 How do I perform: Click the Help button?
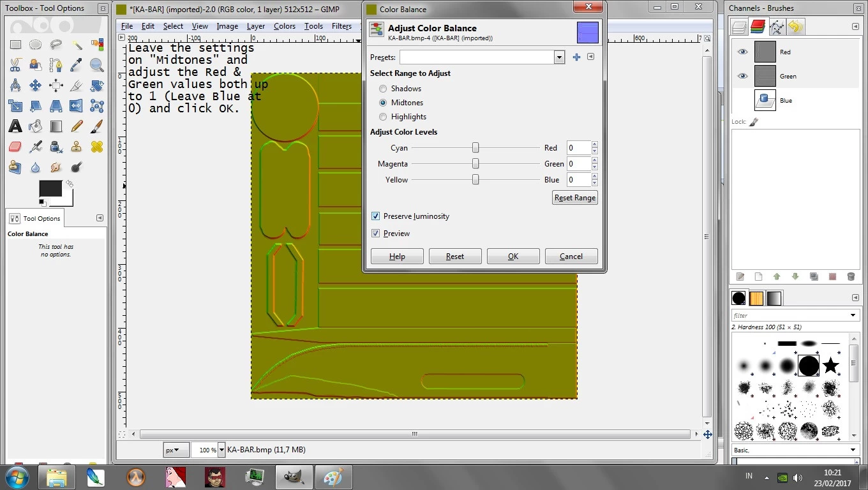397,256
